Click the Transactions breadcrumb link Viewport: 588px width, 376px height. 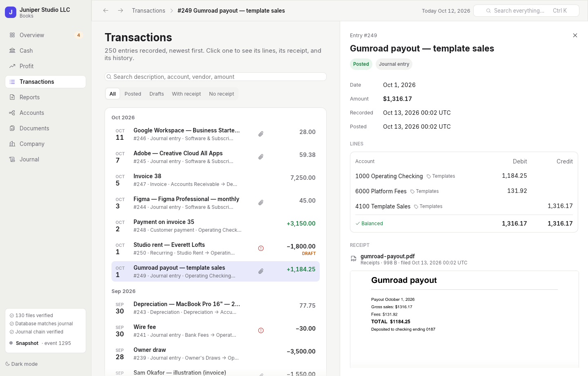149,11
